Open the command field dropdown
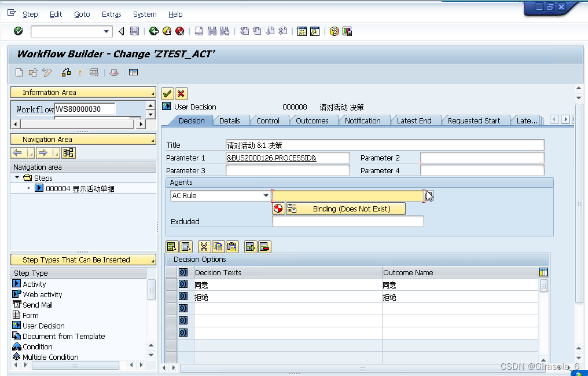This screenshot has width=588, height=376. click(106, 31)
